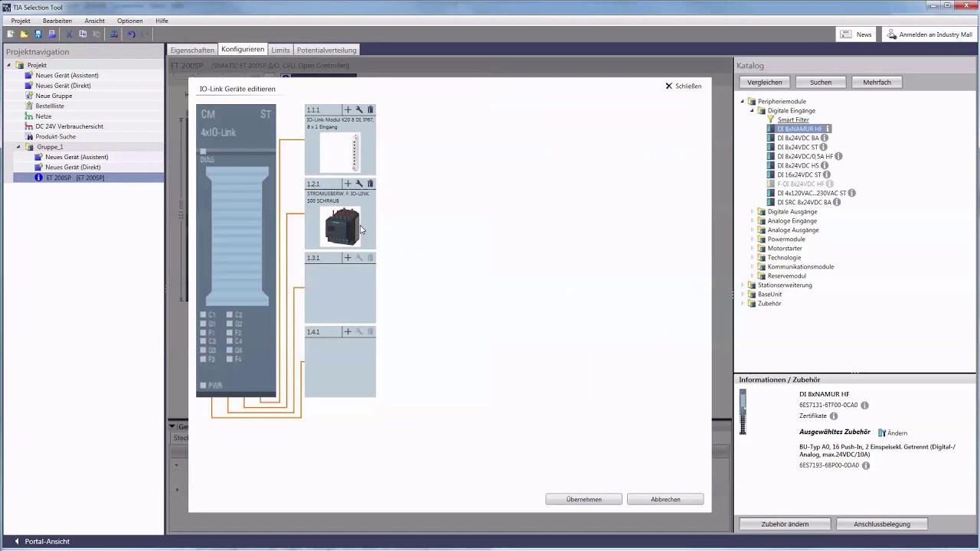The width and height of the screenshot is (980, 551).
Task: Open the Optionen menu
Action: (x=130, y=21)
